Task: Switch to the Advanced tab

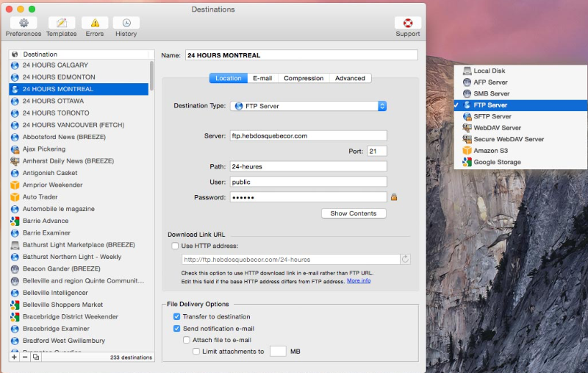Action: point(350,78)
